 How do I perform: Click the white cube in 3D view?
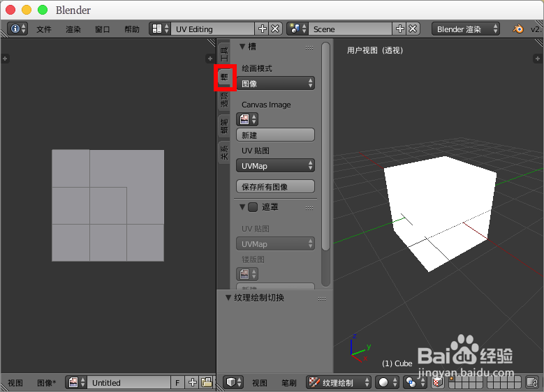tap(441, 210)
